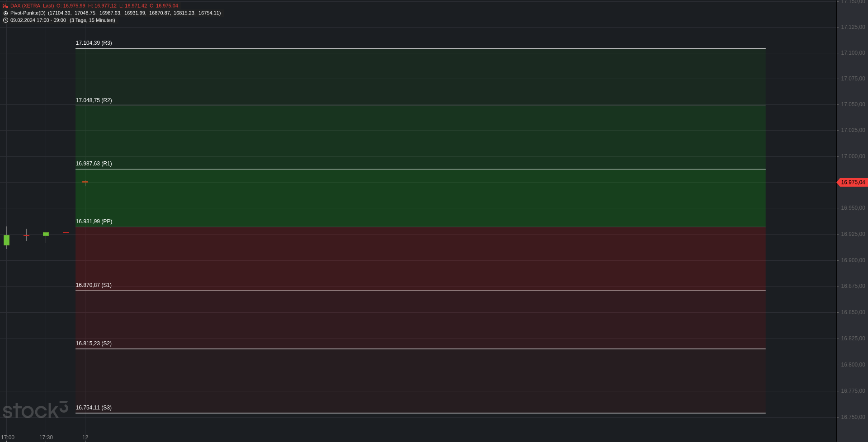868x442 pixels.
Task: Click the latest candle below the R1 line
Action: [x=85, y=182]
